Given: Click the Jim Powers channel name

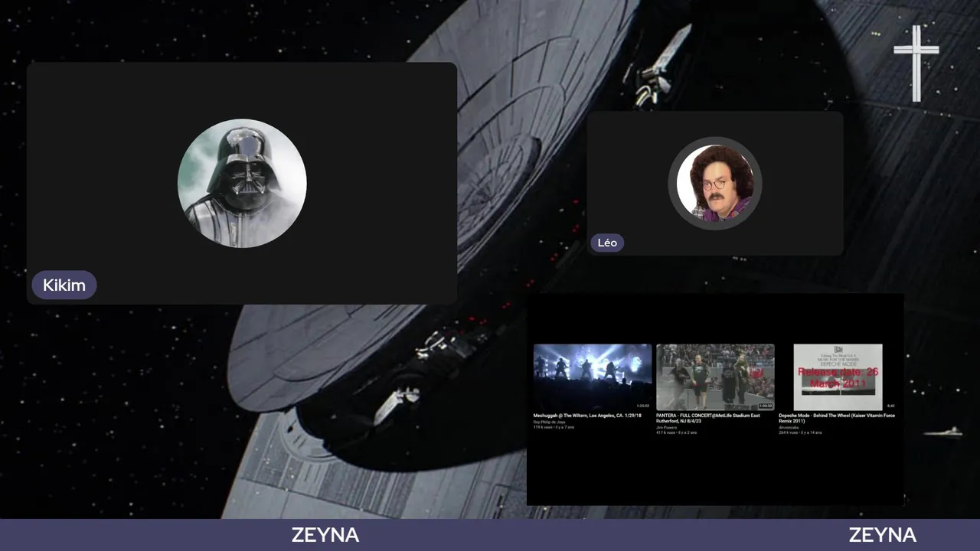Looking at the screenshot, I should [666, 427].
